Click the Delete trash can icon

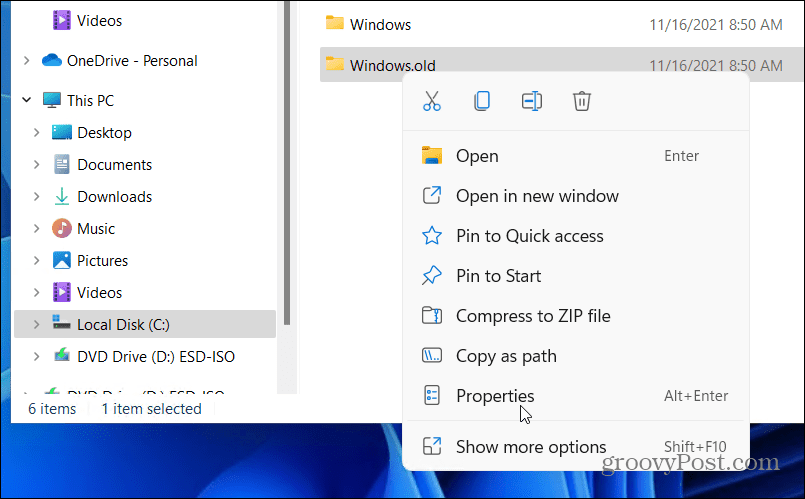click(582, 101)
